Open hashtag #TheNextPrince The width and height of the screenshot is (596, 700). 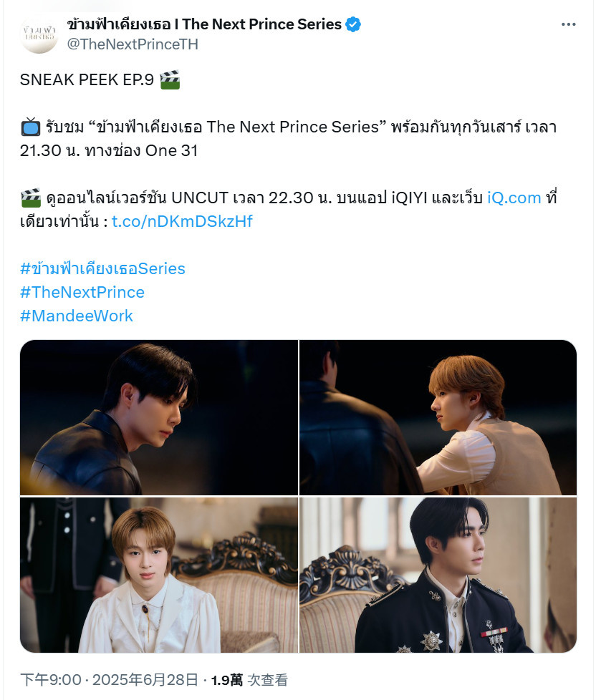click(82, 293)
